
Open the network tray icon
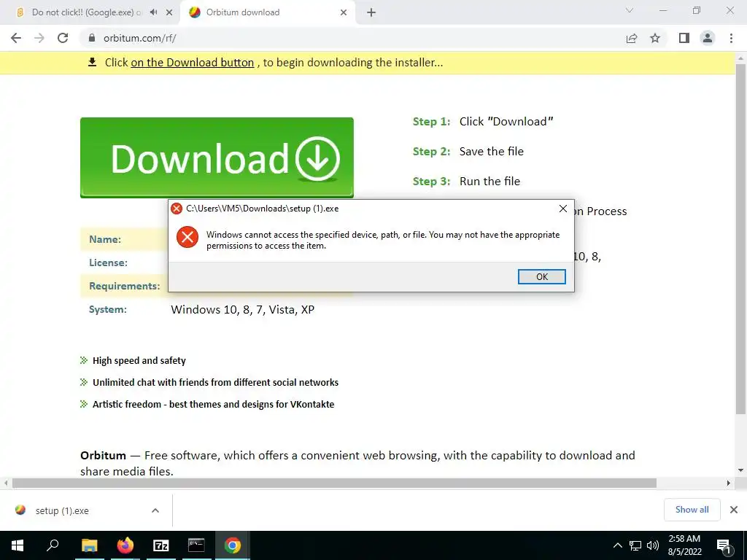coord(635,545)
